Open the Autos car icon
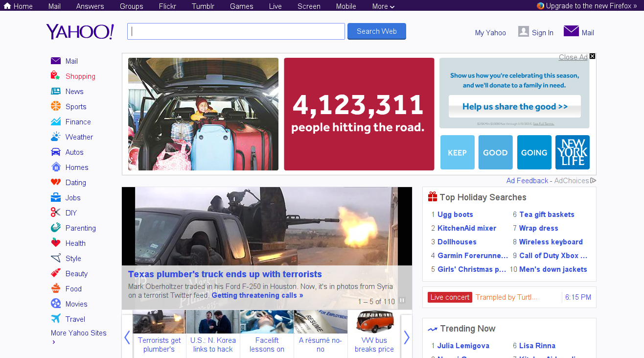The height and width of the screenshot is (358, 644). [x=56, y=152]
